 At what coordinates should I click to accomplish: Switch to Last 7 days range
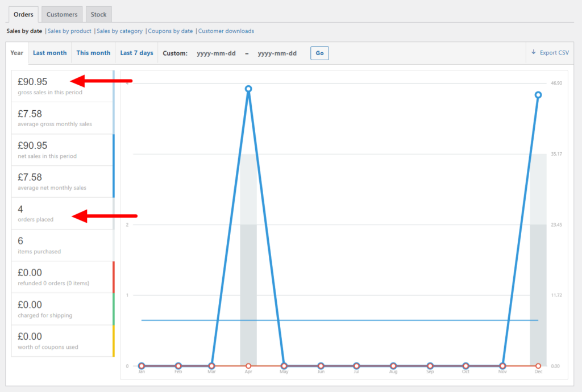click(x=136, y=53)
